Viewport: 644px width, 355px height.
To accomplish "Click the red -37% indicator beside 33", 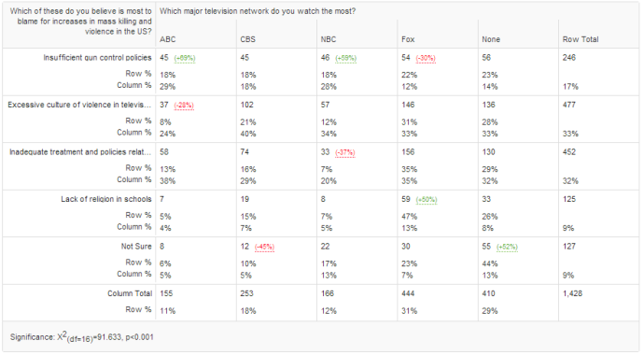I will click(345, 153).
